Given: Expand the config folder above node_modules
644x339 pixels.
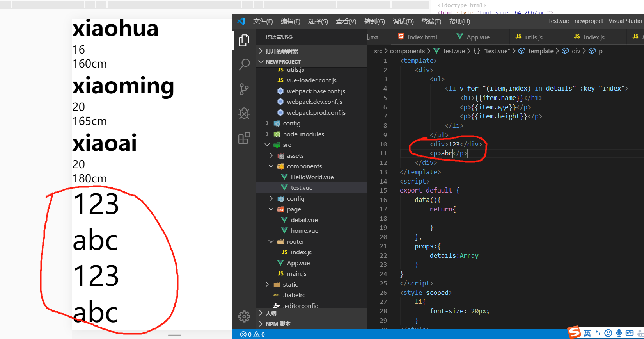Looking at the screenshot, I should pos(311,123).
